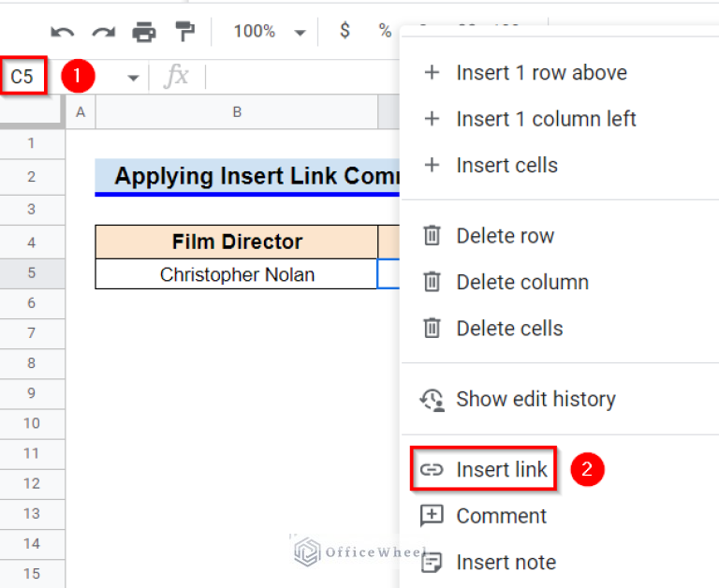719x588 pixels.
Task: Open Show edit history
Action: click(536, 399)
